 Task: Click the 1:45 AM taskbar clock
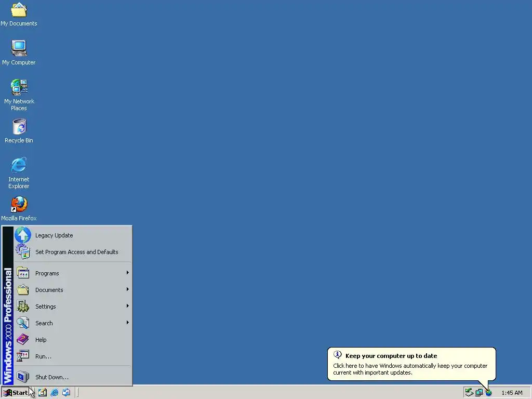512,393
